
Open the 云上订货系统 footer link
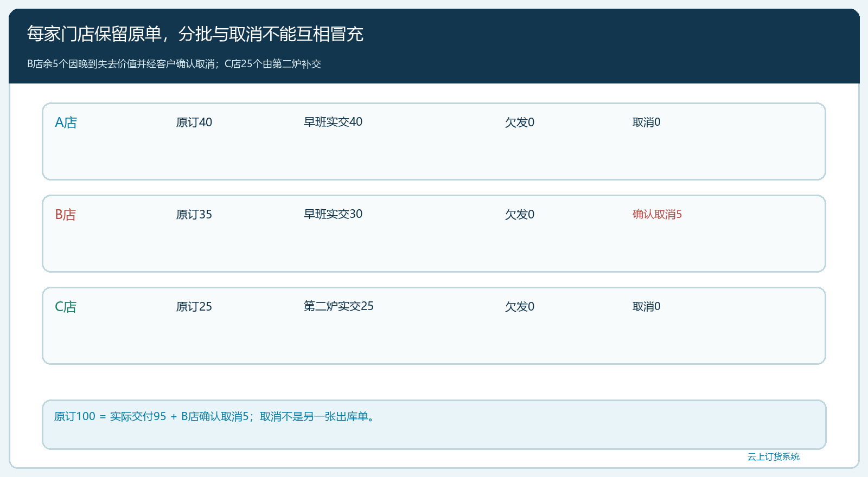pyautogui.click(x=774, y=457)
